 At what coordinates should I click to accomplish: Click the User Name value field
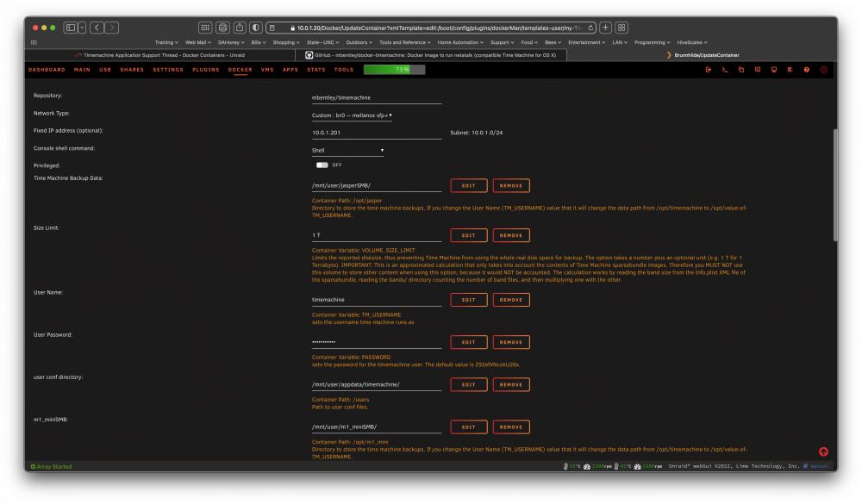click(x=377, y=300)
